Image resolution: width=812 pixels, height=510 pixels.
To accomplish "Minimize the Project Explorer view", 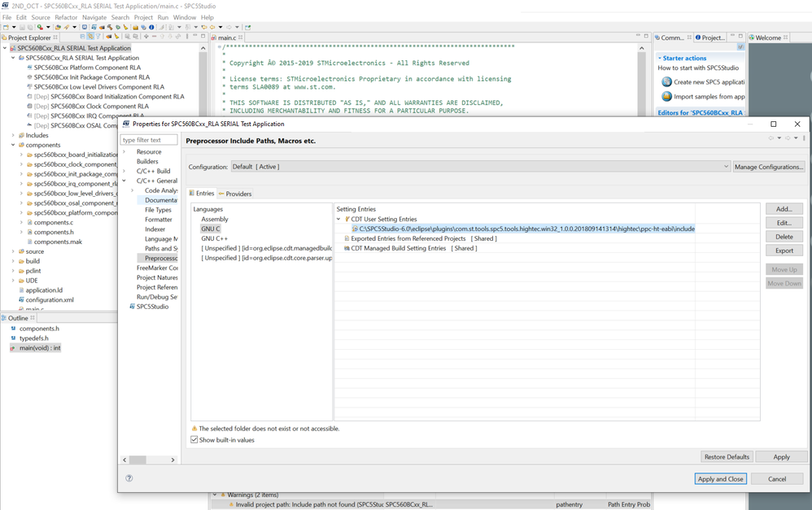I will click(195, 37).
